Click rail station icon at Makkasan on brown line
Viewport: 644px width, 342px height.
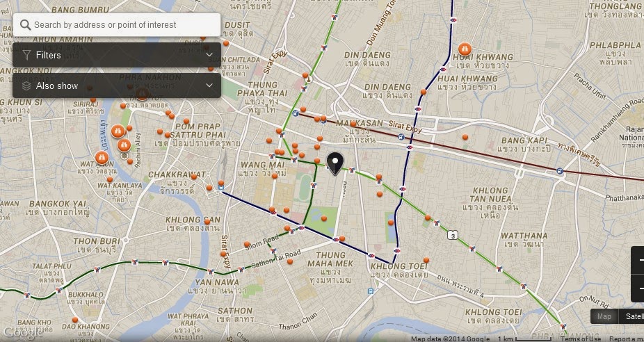[401, 137]
